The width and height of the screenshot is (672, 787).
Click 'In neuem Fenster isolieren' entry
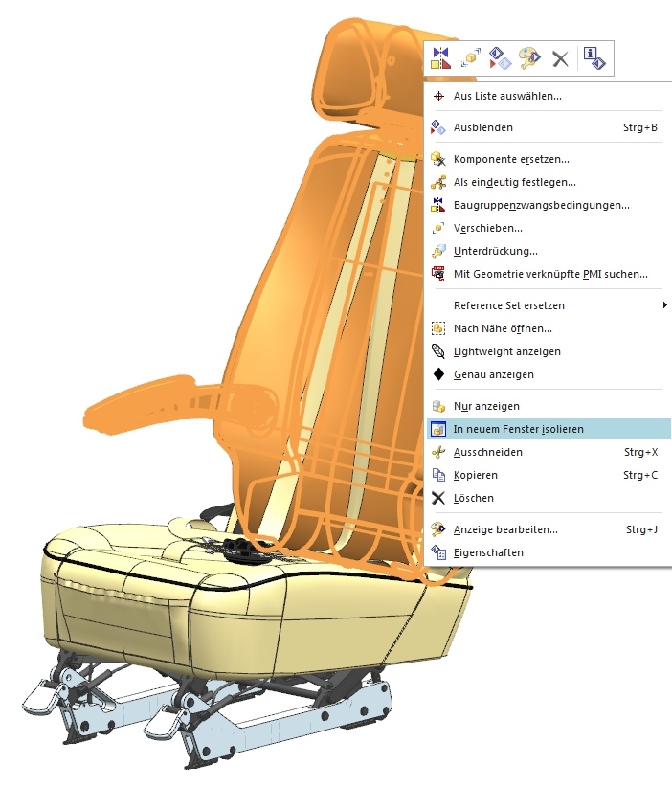549,429
